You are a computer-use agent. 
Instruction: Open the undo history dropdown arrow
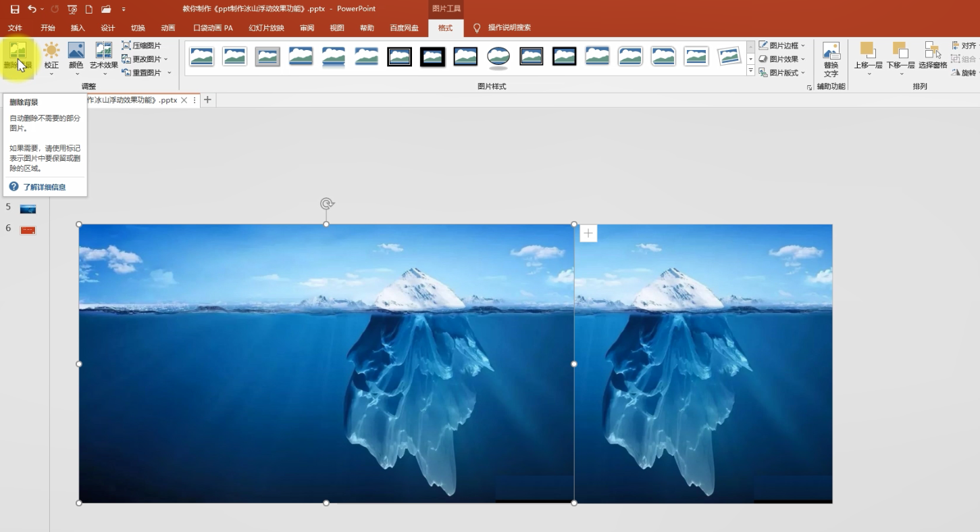pyautogui.click(x=42, y=9)
